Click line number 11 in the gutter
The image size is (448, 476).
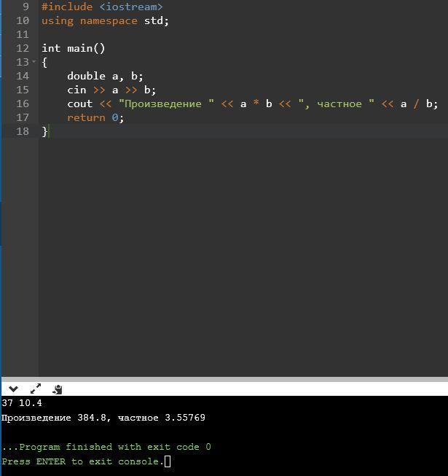point(23,34)
